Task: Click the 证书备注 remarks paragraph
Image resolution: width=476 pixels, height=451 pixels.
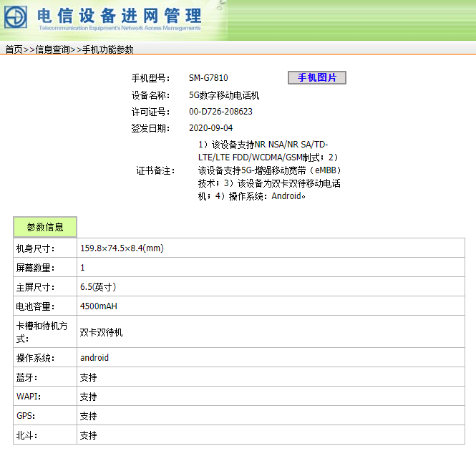Action: point(268,170)
